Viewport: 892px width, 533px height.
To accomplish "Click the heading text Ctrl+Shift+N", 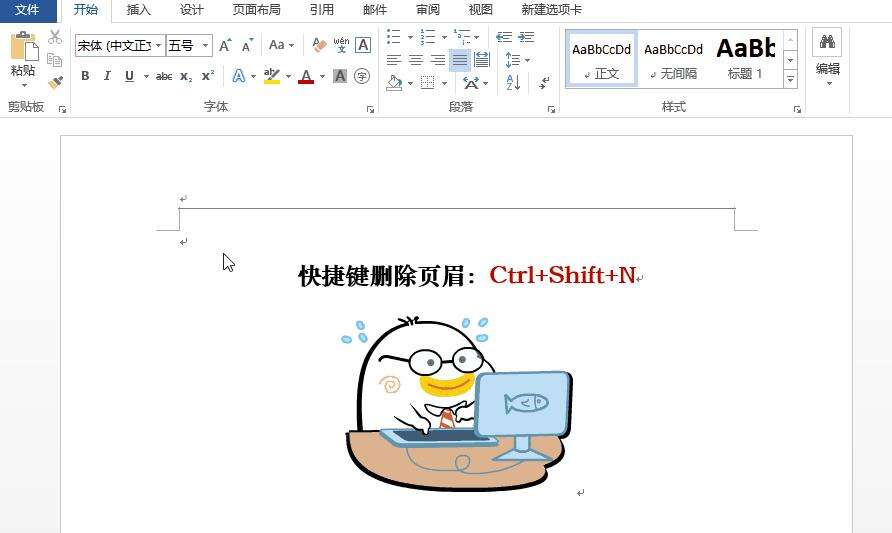I will (562, 275).
